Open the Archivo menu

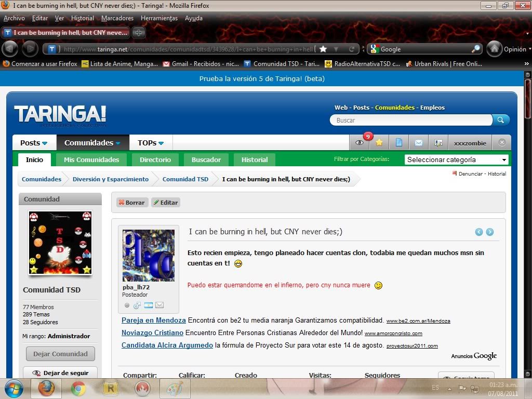pyautogui.click(x=14, y=18)
